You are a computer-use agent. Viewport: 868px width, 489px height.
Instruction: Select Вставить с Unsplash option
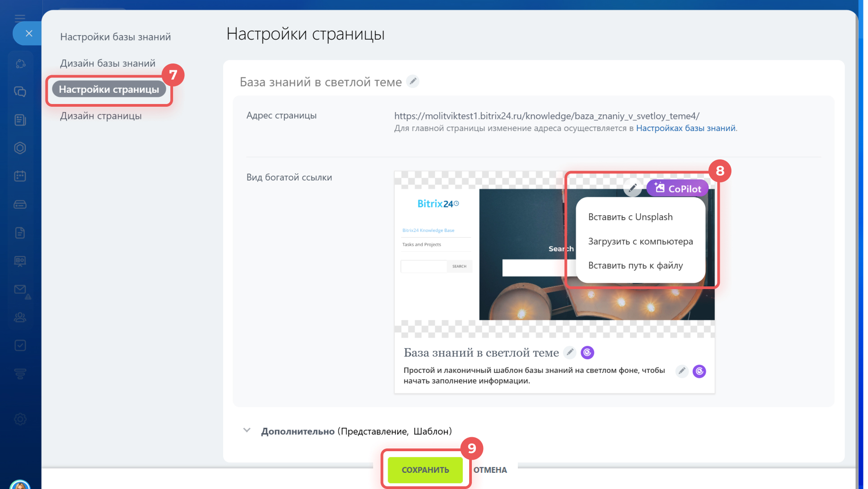point(630,217)
